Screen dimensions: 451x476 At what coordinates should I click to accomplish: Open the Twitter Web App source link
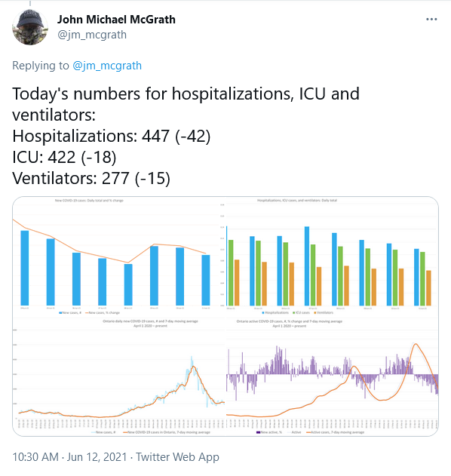(x=177, y=457)
